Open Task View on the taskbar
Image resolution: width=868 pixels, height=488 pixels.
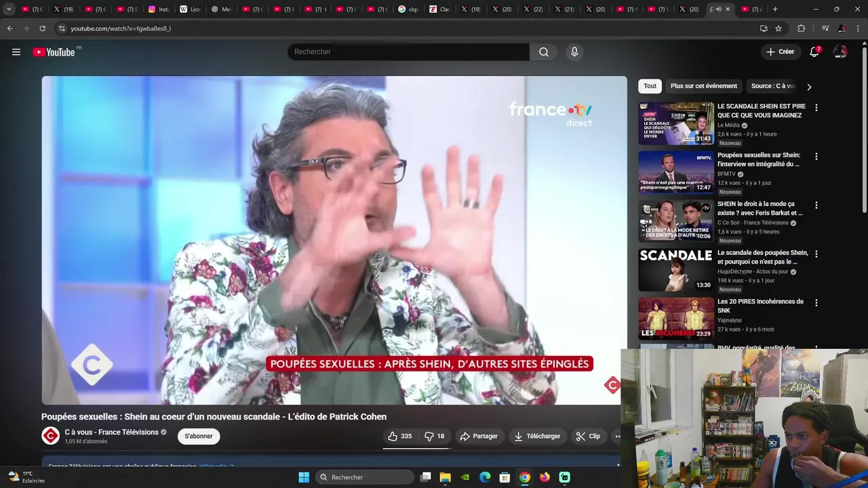click(425, 477)
